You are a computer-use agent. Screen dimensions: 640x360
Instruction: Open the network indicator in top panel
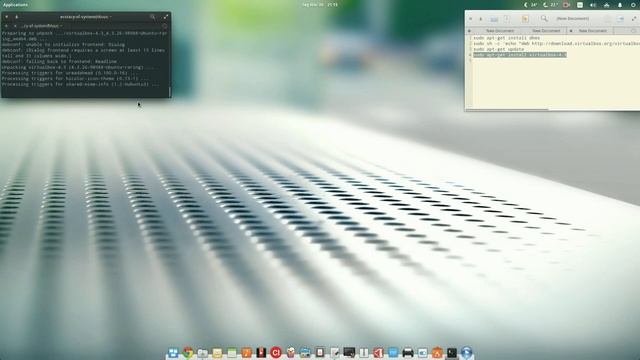(607, 5)
